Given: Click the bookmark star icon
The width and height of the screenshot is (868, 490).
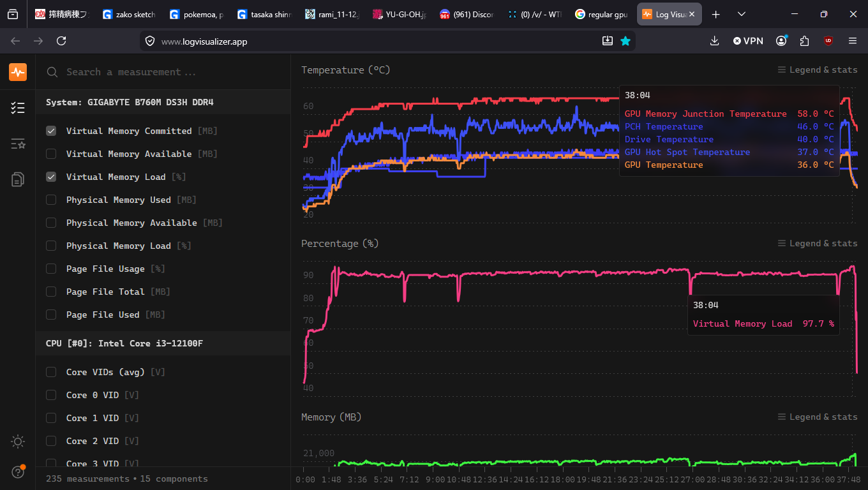Looking at the screenshot, I should (625, 41).
